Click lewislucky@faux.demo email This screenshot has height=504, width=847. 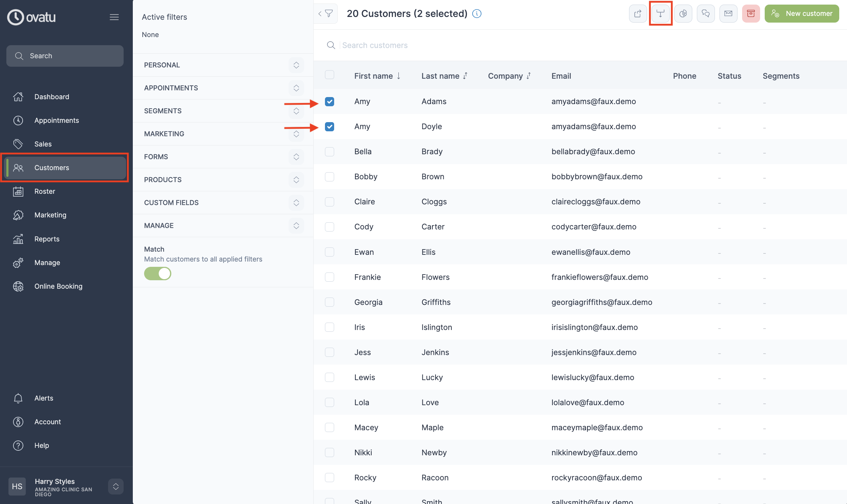point(593,377)
